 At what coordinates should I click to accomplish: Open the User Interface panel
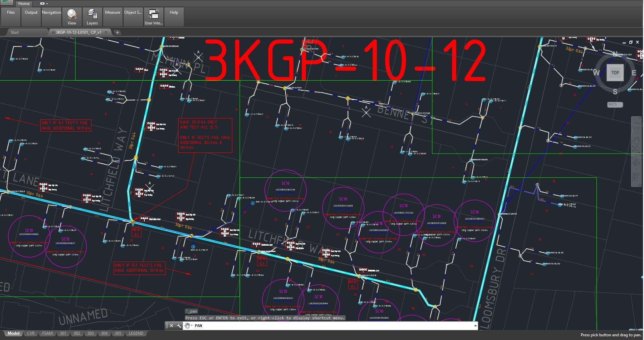tap(154, 17)
